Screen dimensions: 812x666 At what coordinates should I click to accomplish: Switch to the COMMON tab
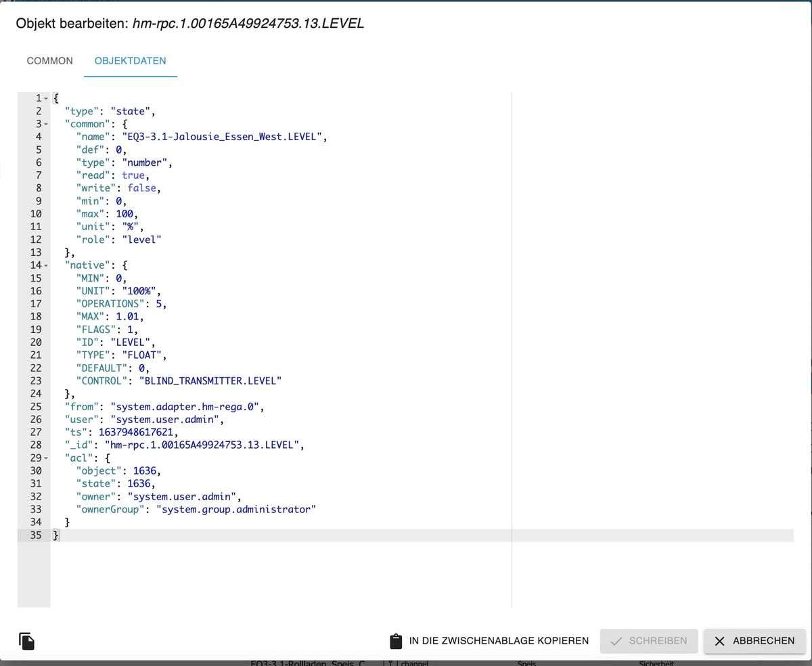(50, 61)
